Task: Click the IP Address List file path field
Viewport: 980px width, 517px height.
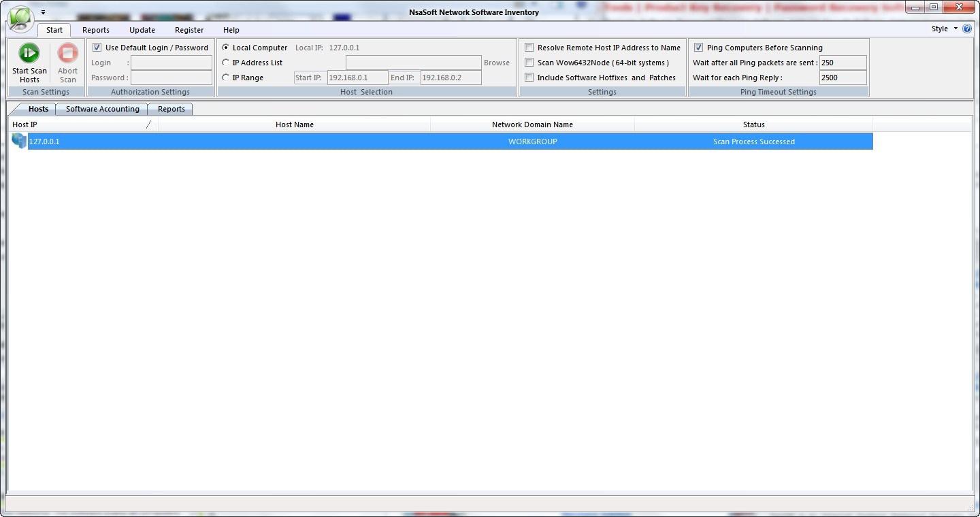Action: tap(414, 63)
